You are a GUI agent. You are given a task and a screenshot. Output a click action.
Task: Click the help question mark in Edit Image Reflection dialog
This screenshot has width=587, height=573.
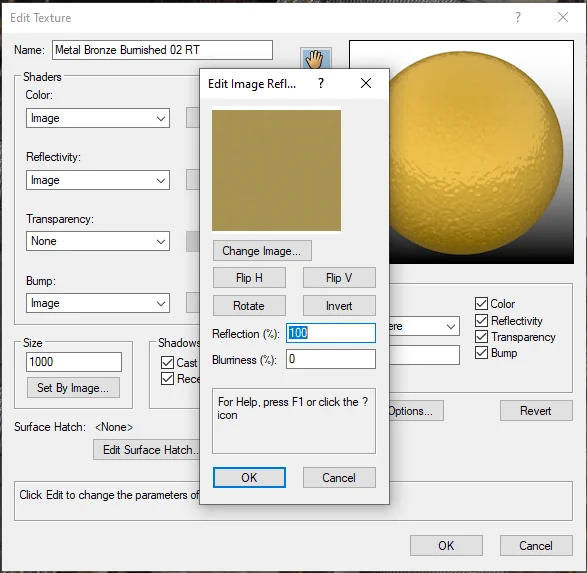tap(321, 83)
